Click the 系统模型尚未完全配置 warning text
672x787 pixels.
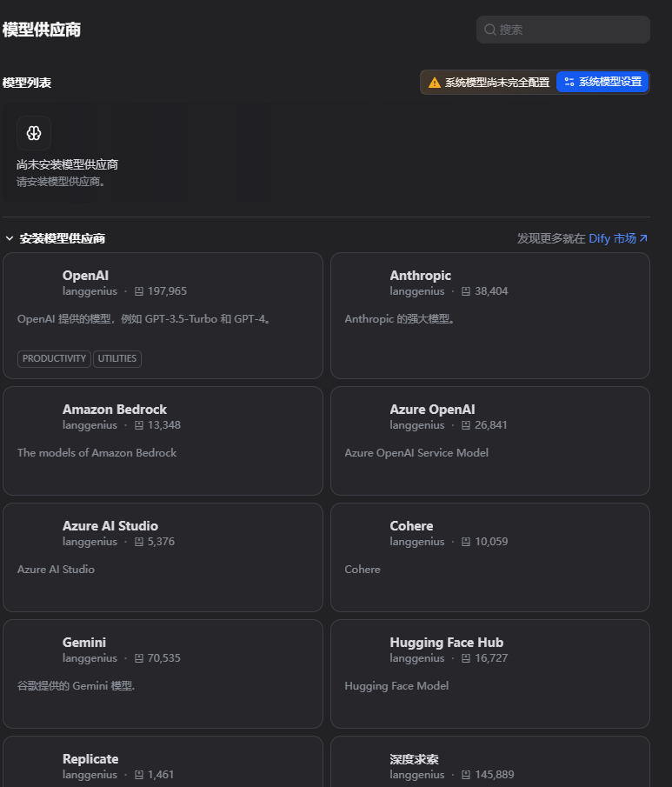[497, 83]
